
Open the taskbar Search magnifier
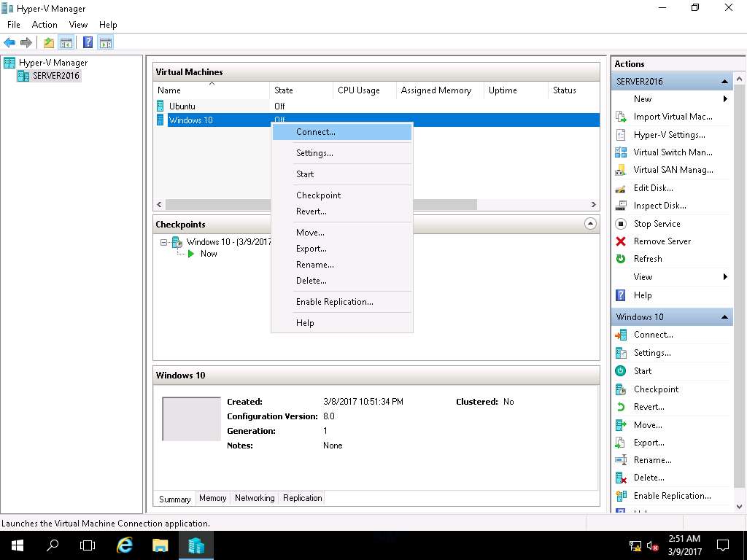pos(53,545)
